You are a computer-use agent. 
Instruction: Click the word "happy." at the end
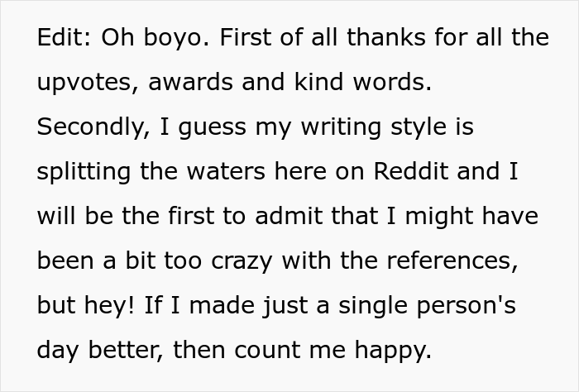[x=393, y=351]
